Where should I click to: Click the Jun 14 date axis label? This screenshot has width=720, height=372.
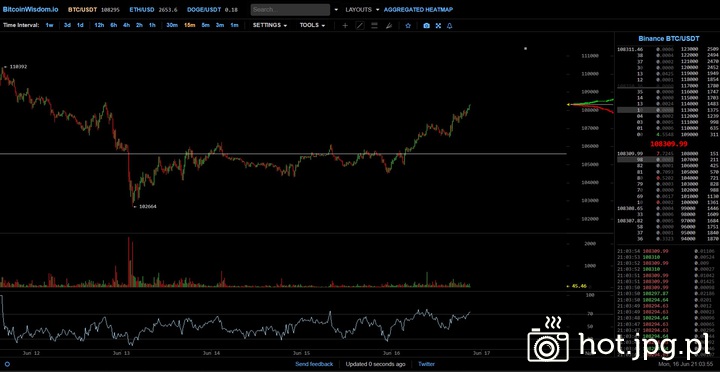(212, 353)
